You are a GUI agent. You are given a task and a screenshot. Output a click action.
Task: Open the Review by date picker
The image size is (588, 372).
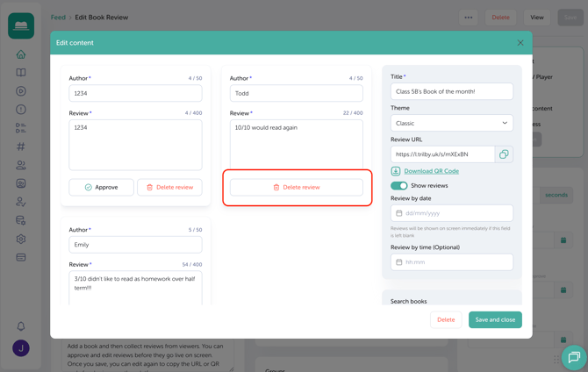click(451, 213)
